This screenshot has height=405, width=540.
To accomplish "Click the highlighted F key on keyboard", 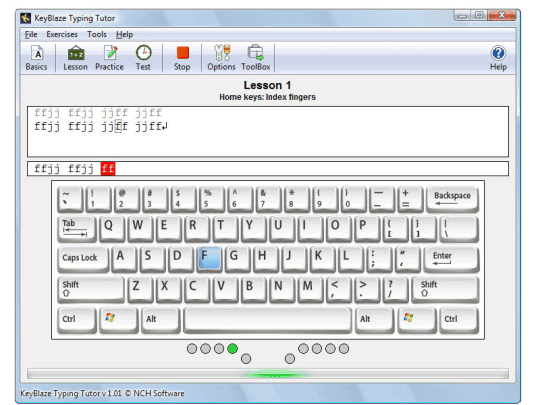I will pyautogui.click(x=209, y=257).
